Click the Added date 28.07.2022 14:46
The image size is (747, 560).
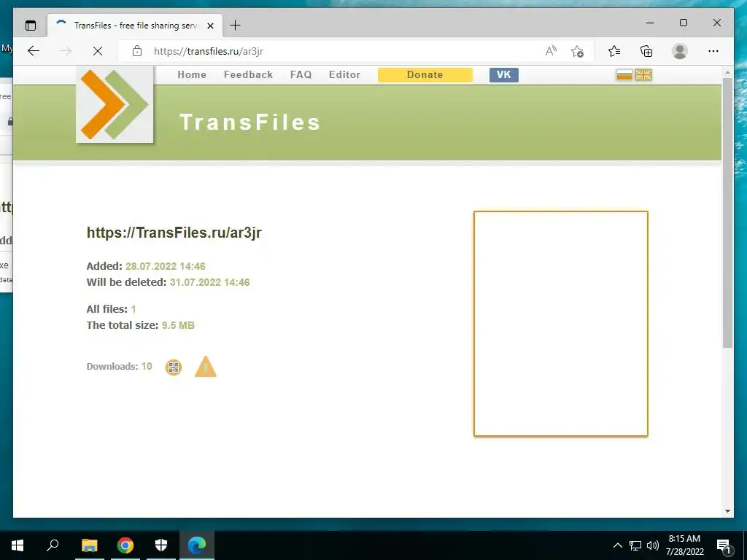click(x=166, y=266)
